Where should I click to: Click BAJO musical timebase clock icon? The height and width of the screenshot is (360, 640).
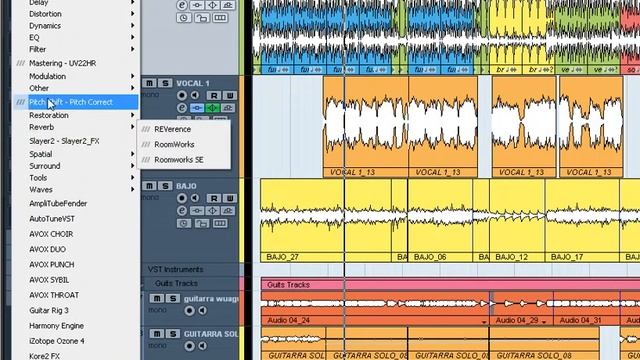click(184, 223)
